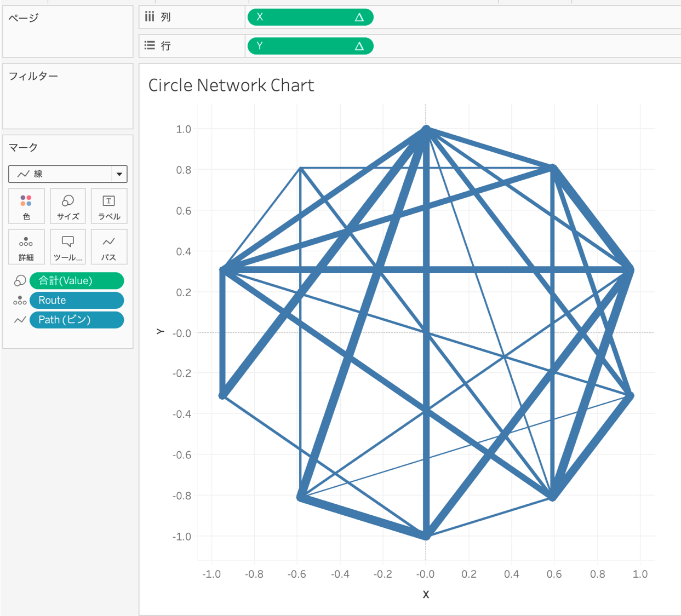The height and width of the screenshot is (616, 681).
Task: Click the マーク card header
Action: [x=23, y=147]
